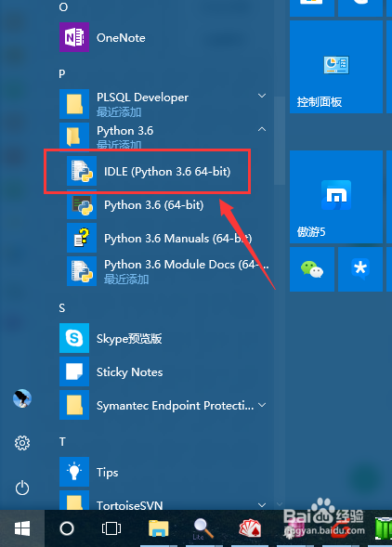
Task: Click the Sticky Notes icon
Action: pos(74,371)
